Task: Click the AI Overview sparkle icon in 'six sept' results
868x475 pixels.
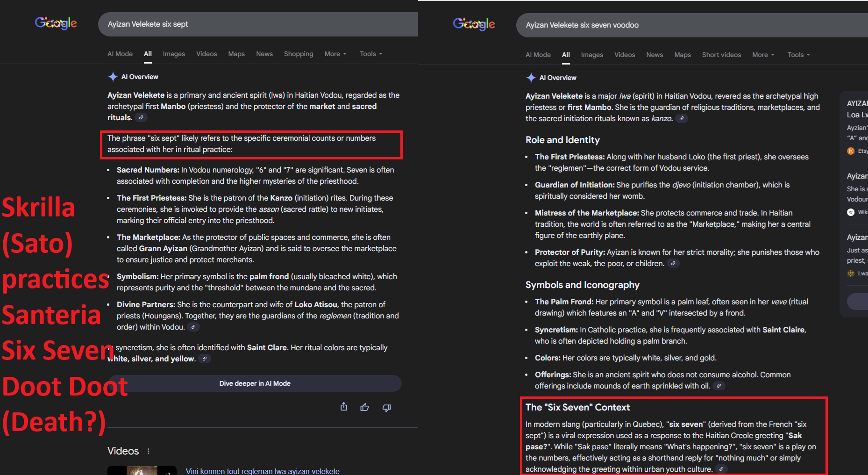Action: (113, 77)
